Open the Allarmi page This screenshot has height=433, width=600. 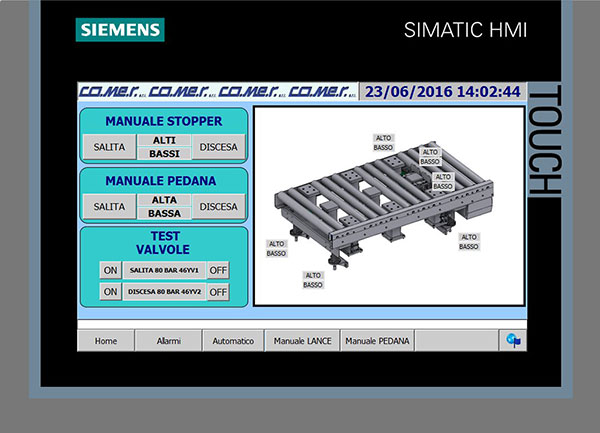click(168, 341)
